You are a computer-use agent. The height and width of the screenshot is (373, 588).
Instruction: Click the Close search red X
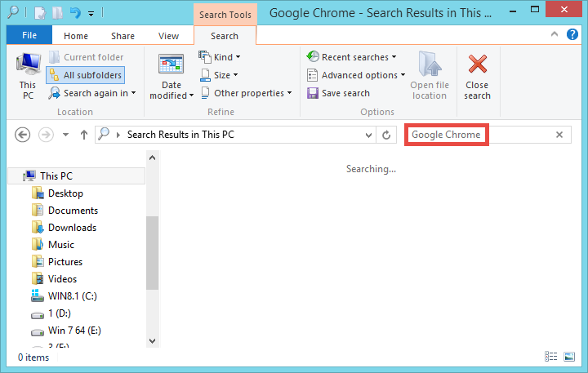click(x=478, y=64)
